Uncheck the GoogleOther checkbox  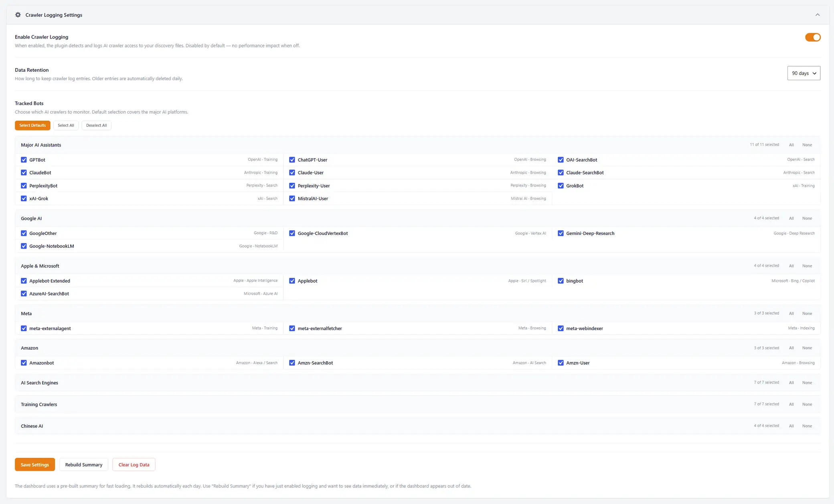pyautogui.click(x=24, y=233)
